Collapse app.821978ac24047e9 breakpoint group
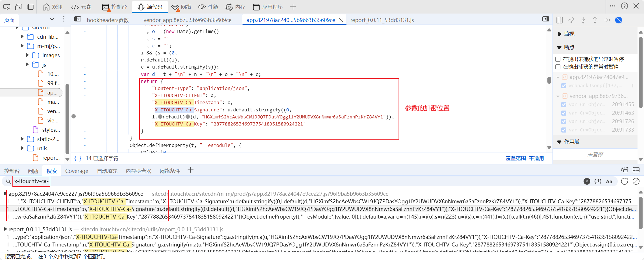The image size is (644, 260). point(558,77)
